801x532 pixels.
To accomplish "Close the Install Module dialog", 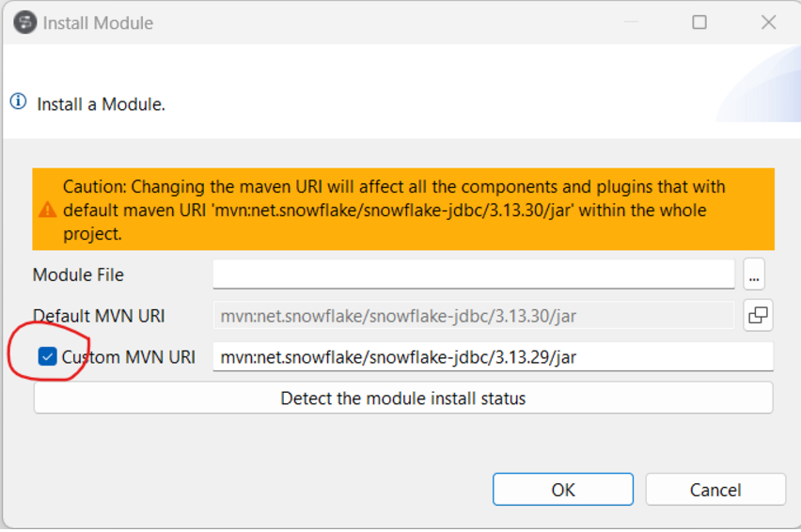I will tap(768, 23).
